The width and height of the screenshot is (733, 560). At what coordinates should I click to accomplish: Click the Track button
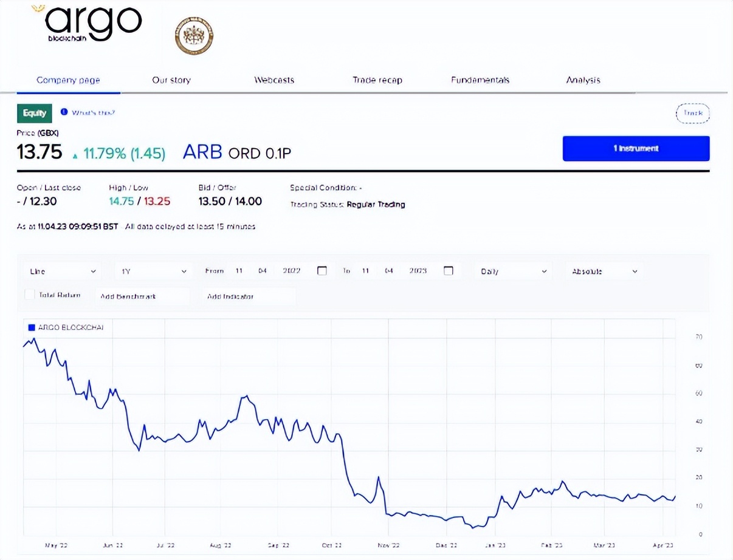693,113
